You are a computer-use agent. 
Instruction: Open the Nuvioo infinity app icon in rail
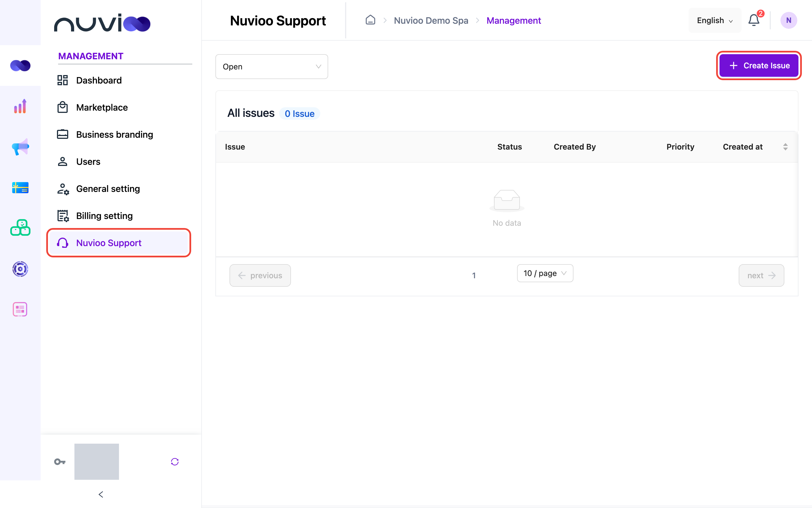(20, 65)
